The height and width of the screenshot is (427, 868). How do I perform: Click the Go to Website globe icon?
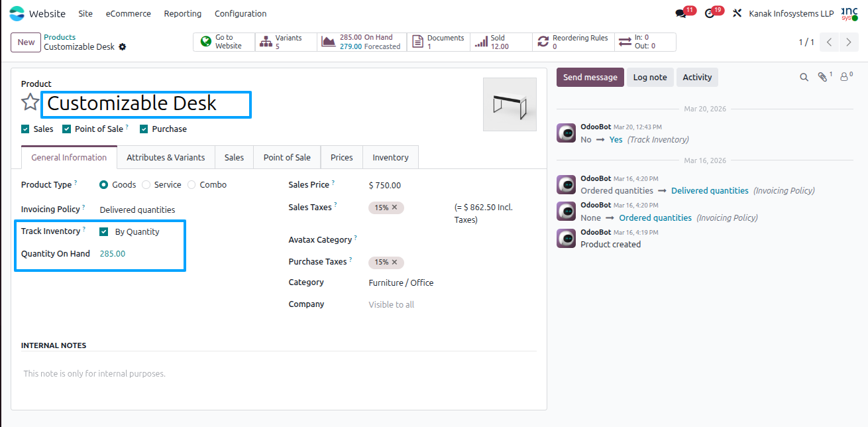(x=205, y=42)
